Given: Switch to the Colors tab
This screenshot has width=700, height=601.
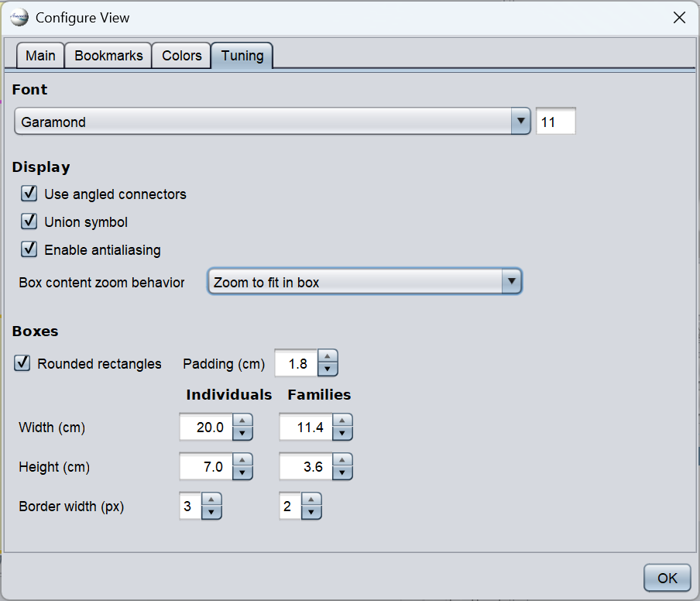Looking at the screenshot, I should point(181,56).
